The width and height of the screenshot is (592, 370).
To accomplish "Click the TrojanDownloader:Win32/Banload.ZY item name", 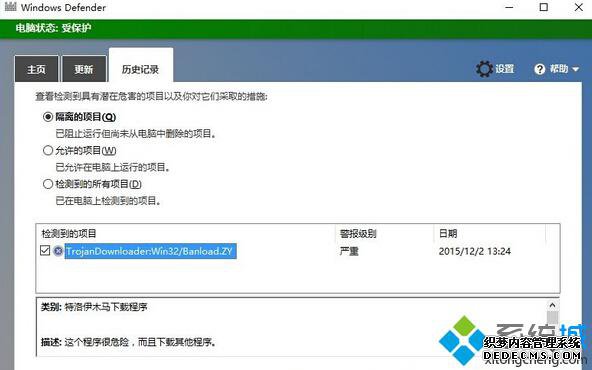I will pyautogui.click(x=150, y=251).
